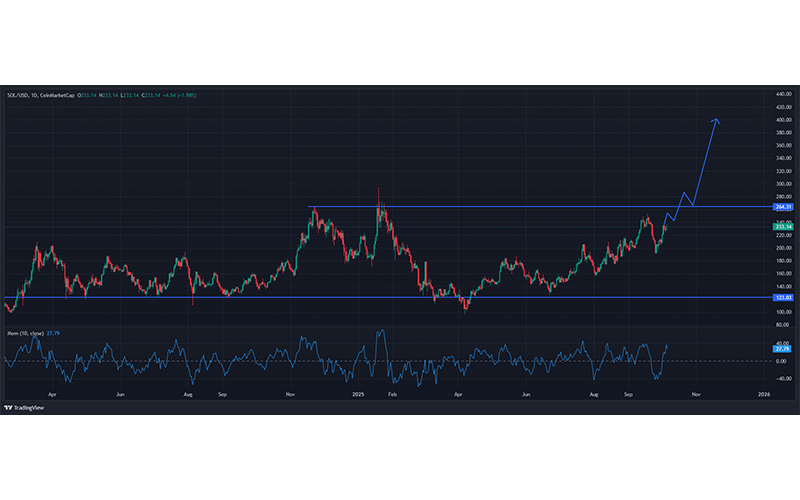Click the 123.03 support price label

point(783,297)
